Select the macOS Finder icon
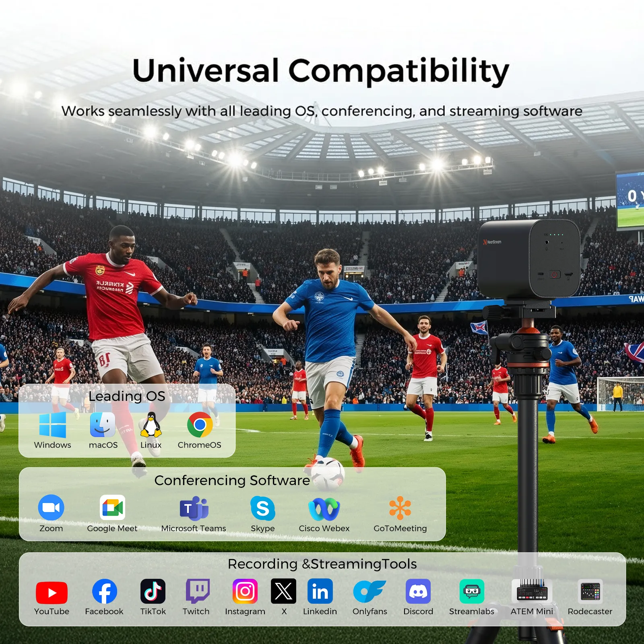The height and width of the screenshot is (644, 644). (x=103, y=425)
